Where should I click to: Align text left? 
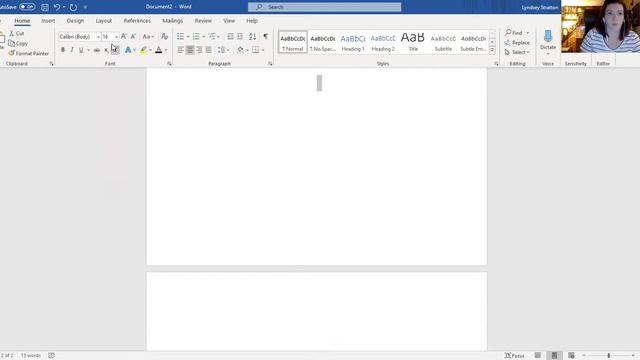tap(180, 50)
